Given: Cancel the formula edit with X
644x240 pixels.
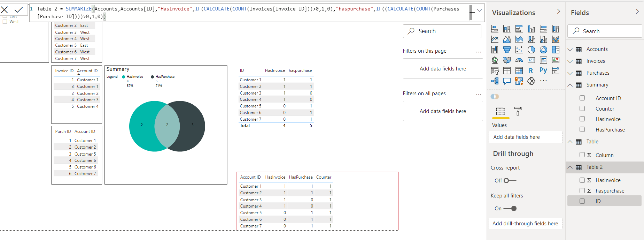Looking at the screenshot, I should coord(5,10).
